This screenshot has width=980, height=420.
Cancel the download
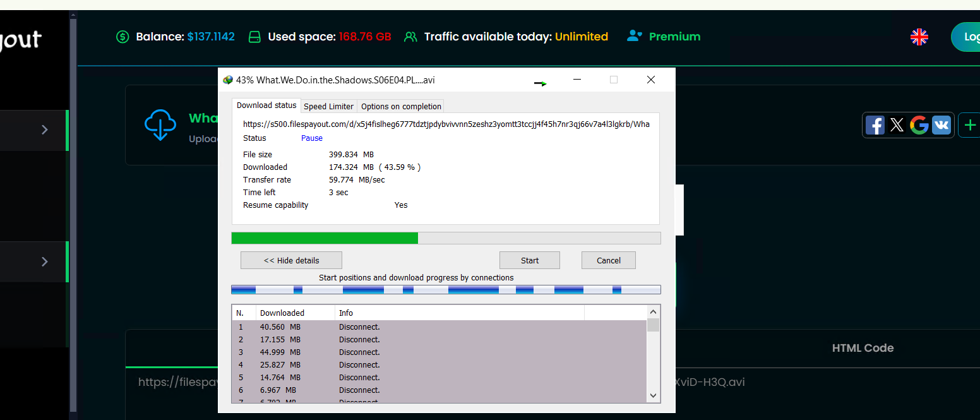click(609, 260)
